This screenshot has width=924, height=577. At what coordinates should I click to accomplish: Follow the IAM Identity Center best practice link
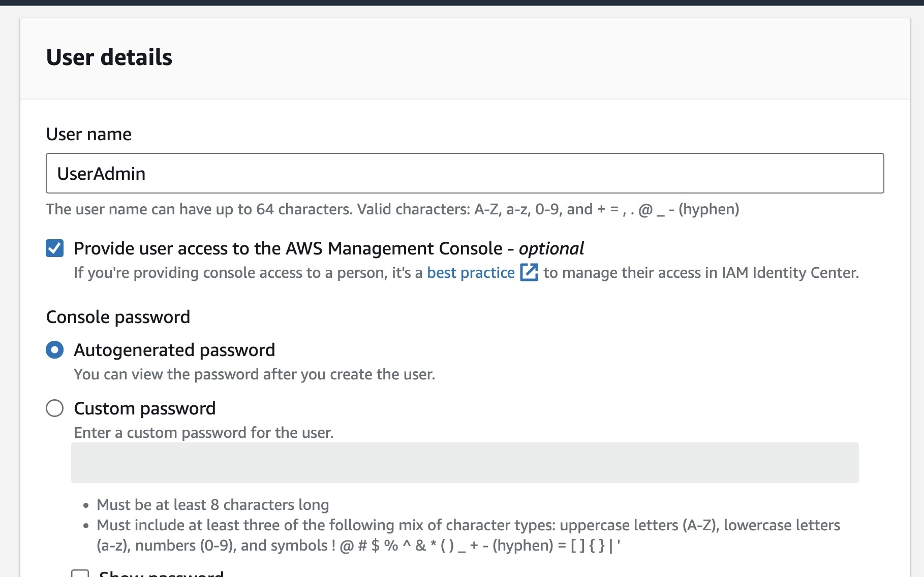click(470, 273)
